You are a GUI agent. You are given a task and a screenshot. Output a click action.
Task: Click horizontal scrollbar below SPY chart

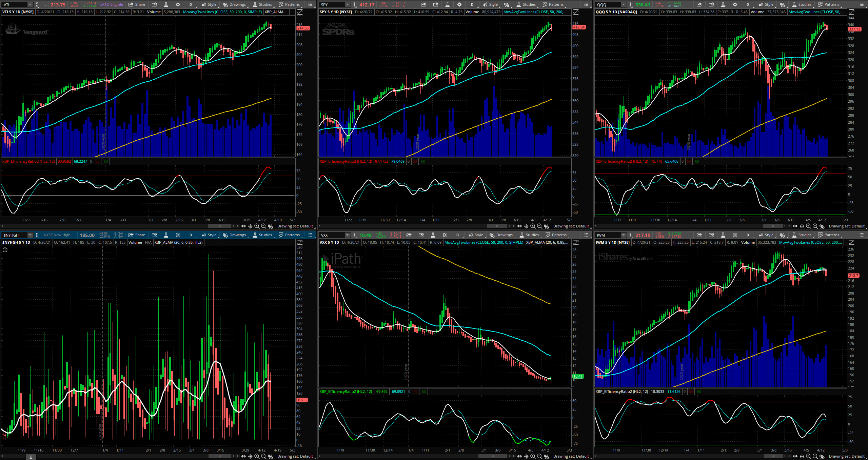tap(497, 226)
